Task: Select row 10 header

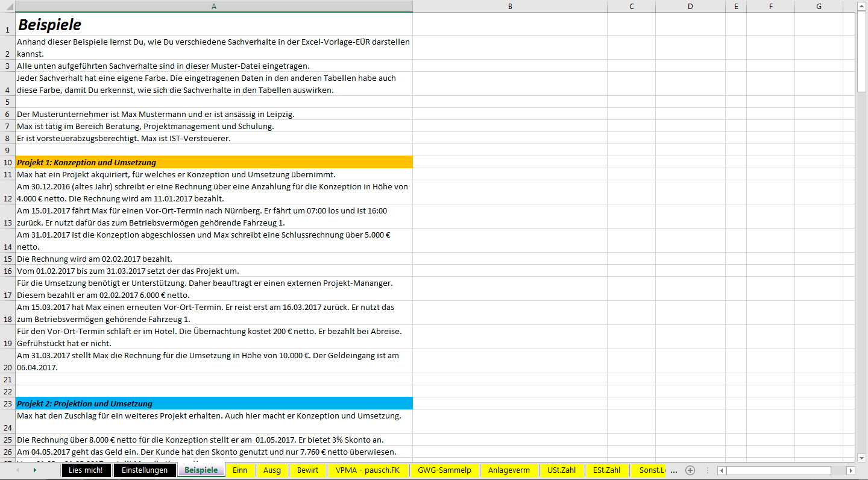Action: [x=7, y=162]
